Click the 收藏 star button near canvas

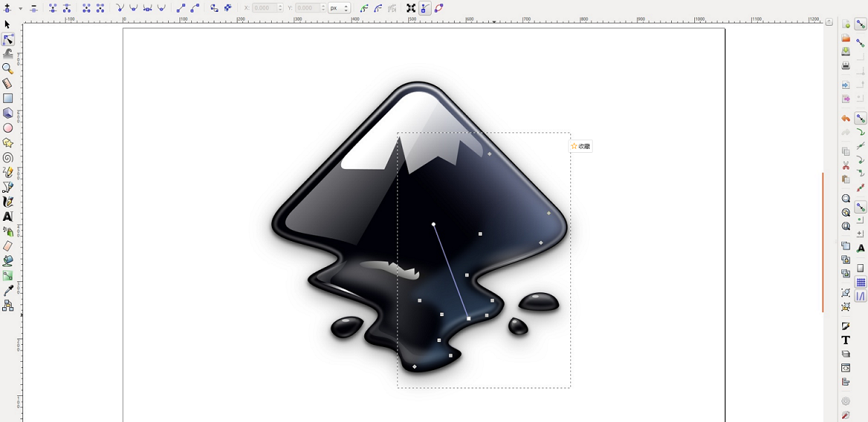[581, 147]
